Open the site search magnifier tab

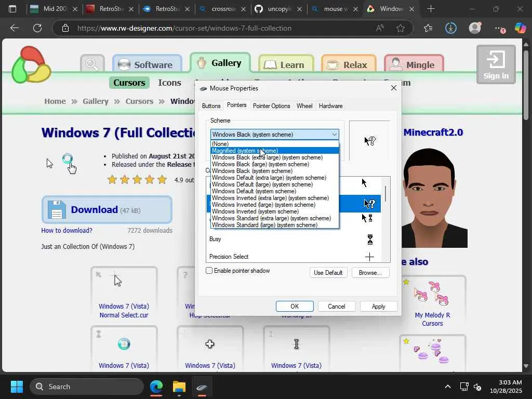click(92, 63)
